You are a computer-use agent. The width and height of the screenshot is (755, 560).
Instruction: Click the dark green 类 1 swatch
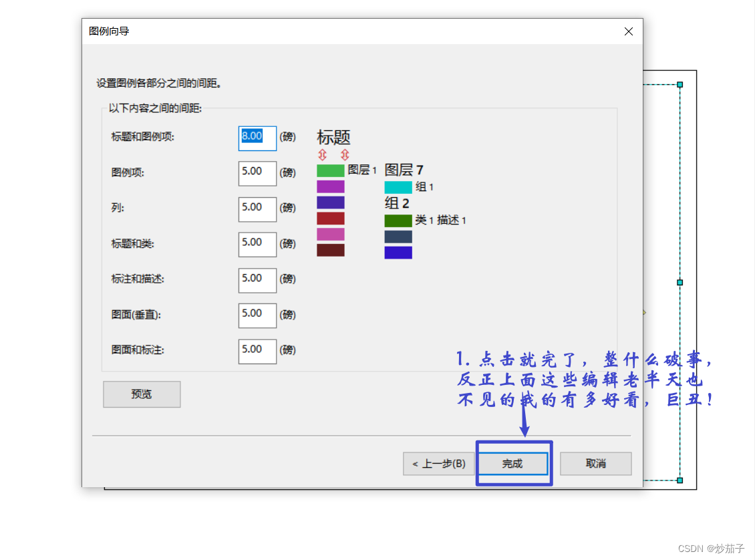pos(398,221)
